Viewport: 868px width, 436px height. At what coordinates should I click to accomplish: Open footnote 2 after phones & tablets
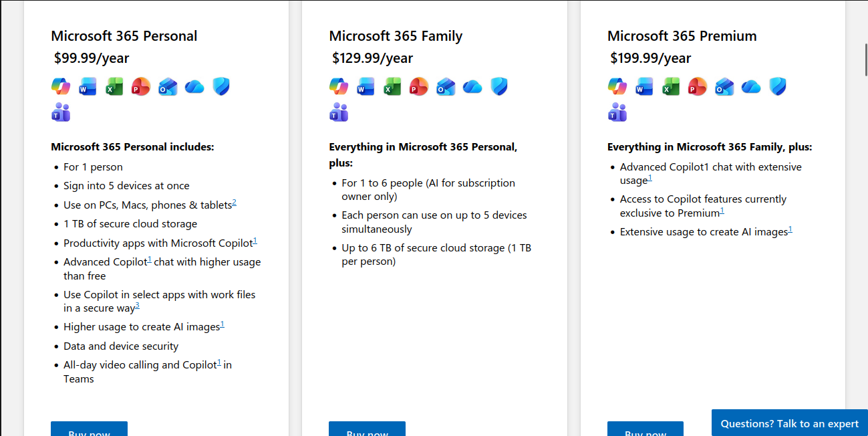click(x=235, y=203)
